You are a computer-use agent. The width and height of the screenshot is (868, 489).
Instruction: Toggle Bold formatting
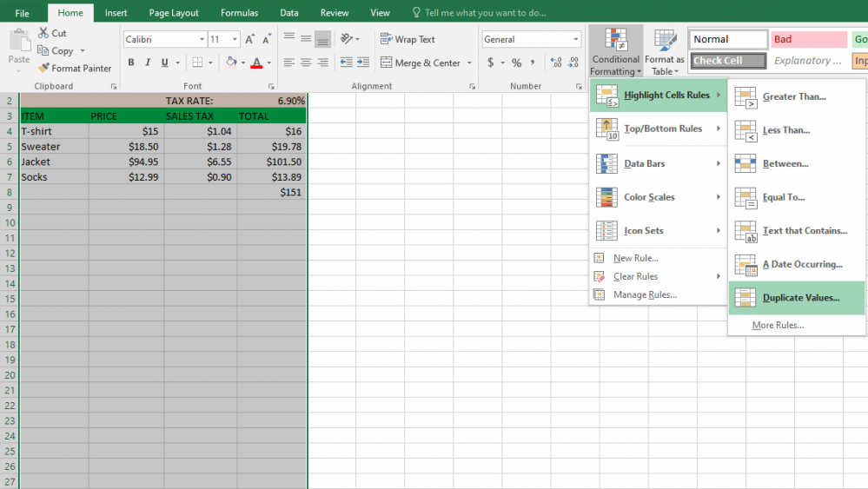(131, 63)
